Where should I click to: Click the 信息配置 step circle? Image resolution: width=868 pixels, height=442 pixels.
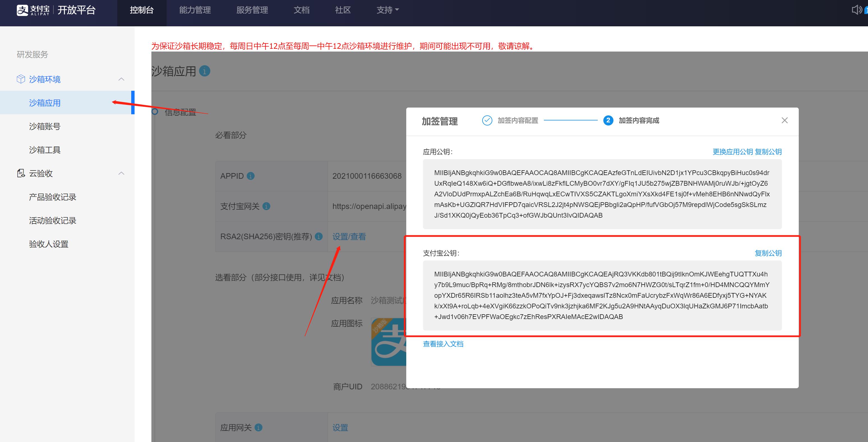pyautogui.click(x=155, y=112)
